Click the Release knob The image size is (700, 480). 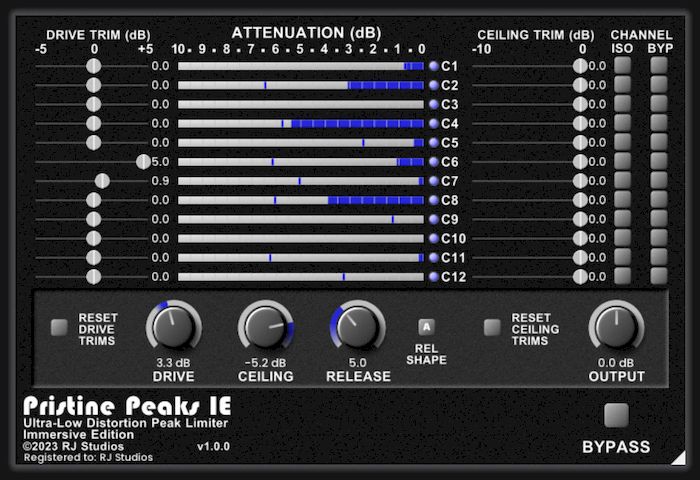click(x=357, y=326)
